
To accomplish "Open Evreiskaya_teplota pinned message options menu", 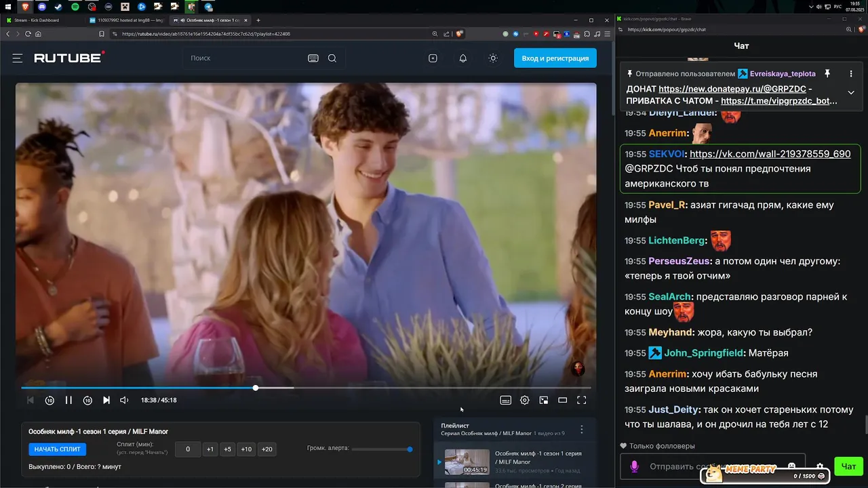I will (x=851, y=73).
